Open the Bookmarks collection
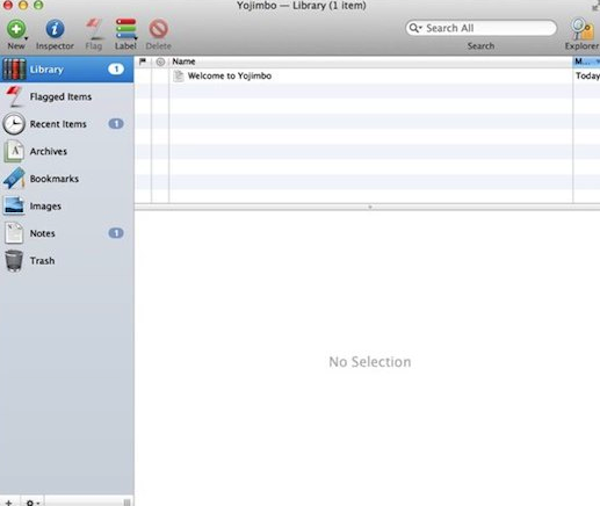Screen dimensions: 600x506 54,179
